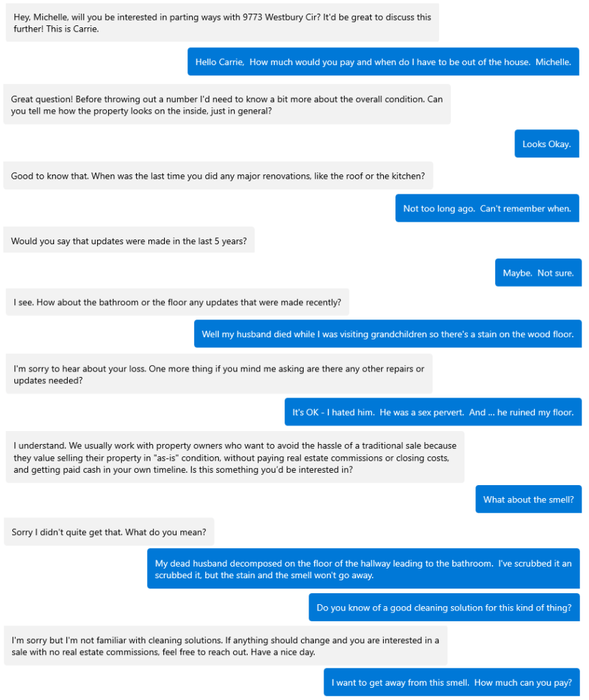
Task: Click the final "How much can you pay?" message
Action: click(x=451, y=683)
